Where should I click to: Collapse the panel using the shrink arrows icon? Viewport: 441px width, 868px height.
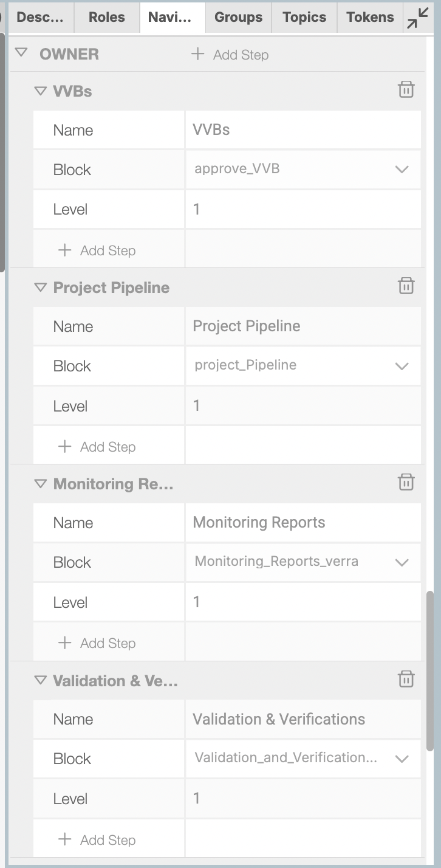point(418,17)
